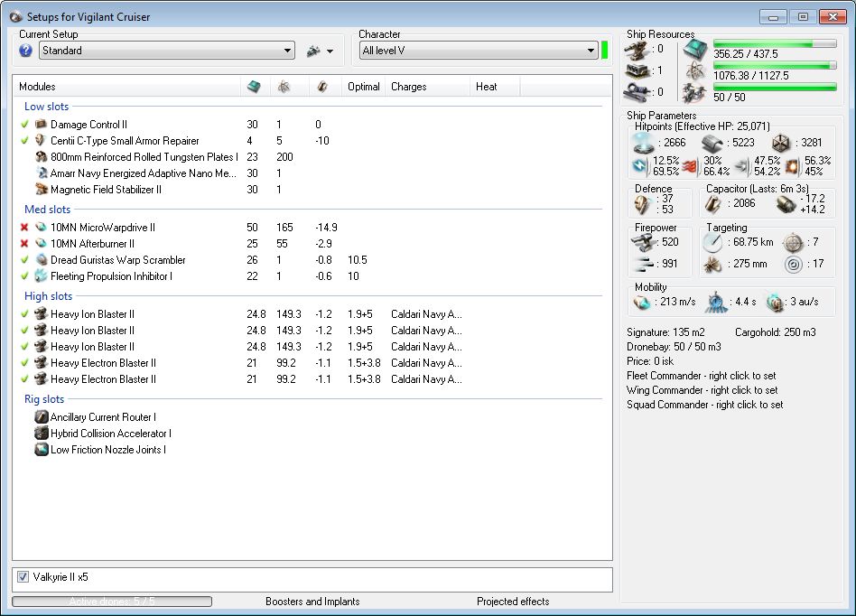Viewport: 856px width, 616px height.
Task: Click the Magnetic Field Stabilizer II icon
Action: pos(41,190)
